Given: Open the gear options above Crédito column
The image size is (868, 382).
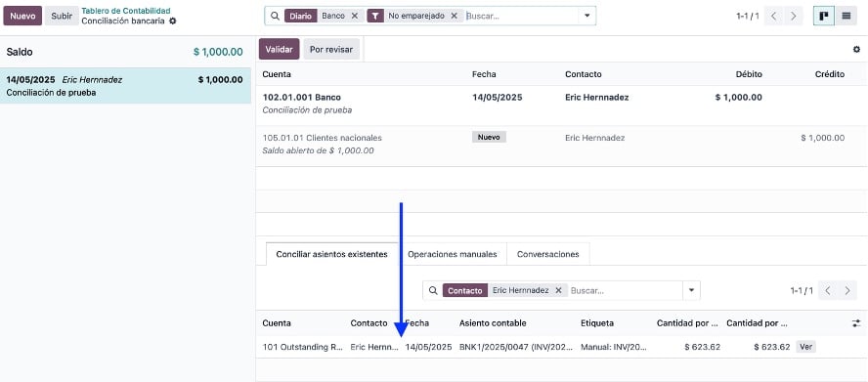Looking at the screenshot, I should tap(856, 49).
